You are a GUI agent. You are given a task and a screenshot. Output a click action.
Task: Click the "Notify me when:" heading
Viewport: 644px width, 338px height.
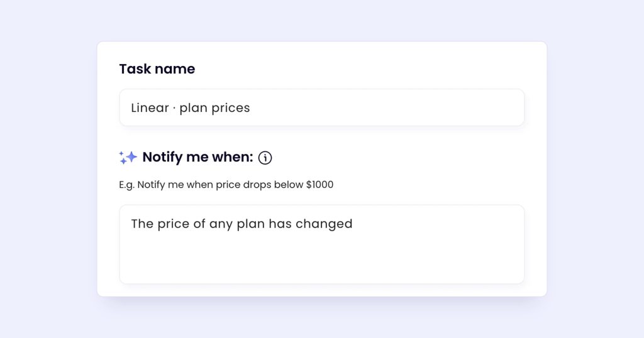[x=197, y=157]
